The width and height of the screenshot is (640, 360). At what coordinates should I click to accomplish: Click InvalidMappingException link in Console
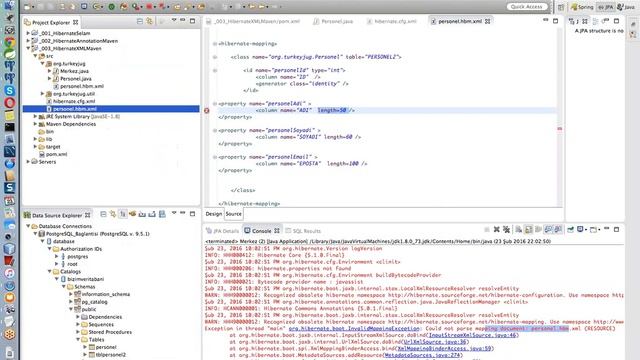354,329
